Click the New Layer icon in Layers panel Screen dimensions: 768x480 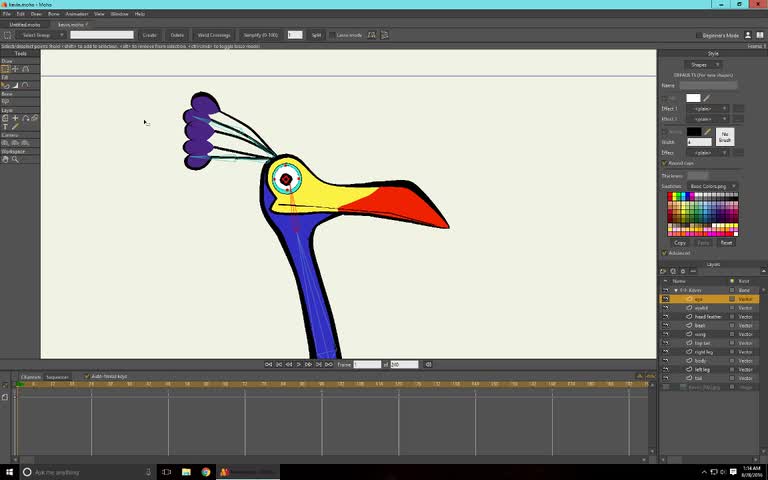coord(663,271)
